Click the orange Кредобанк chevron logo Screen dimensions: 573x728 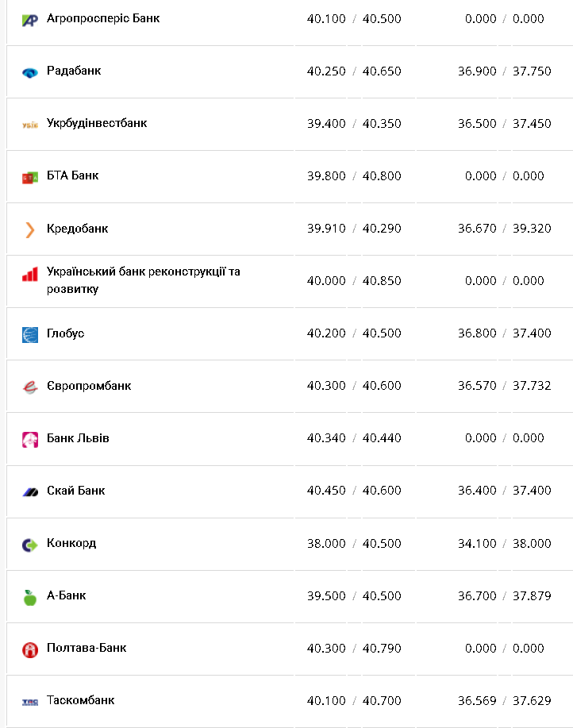(30, 229)
